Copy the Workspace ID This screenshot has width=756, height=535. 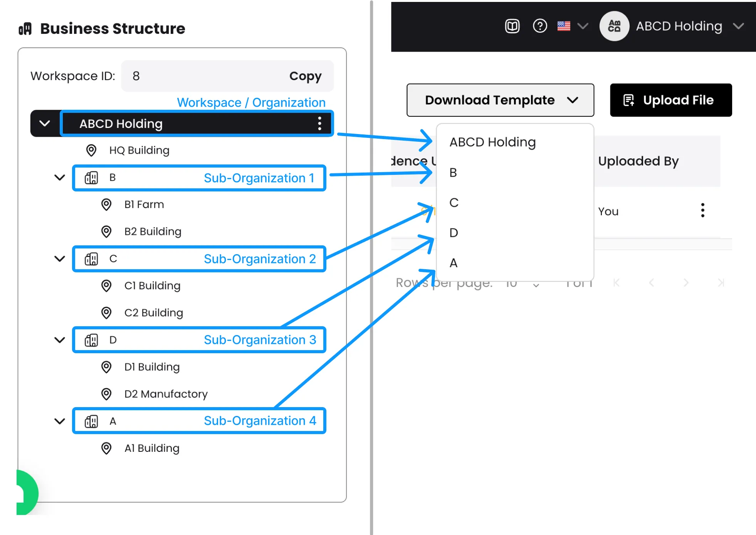[x=305, y=76]
